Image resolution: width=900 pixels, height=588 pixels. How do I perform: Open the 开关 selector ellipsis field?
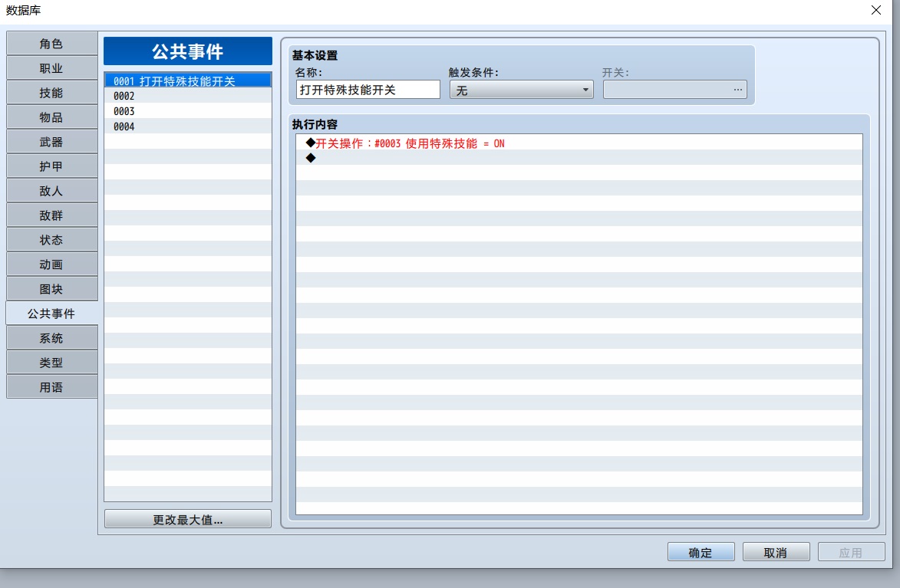coord(675,90)
